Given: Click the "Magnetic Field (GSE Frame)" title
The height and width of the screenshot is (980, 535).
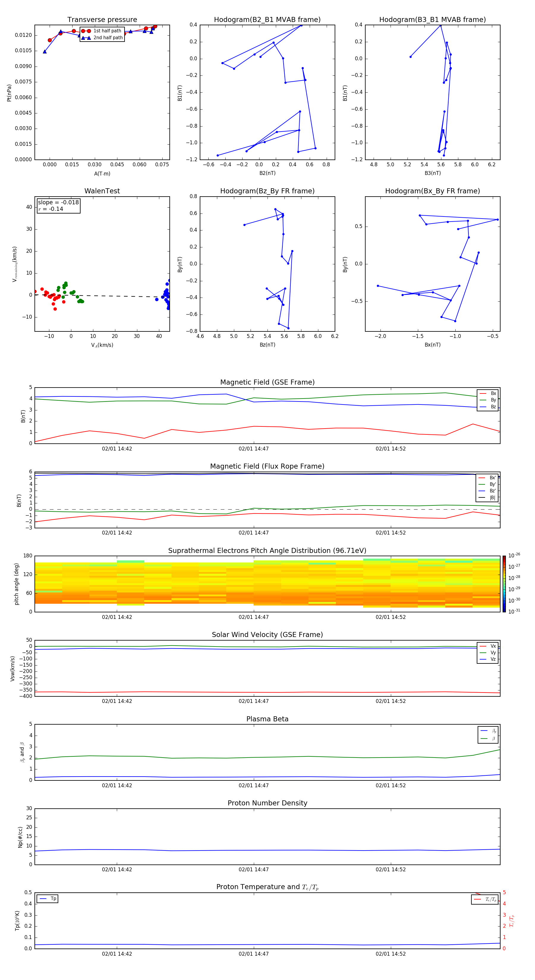Looking at the screenshot, I should [267, 382].
